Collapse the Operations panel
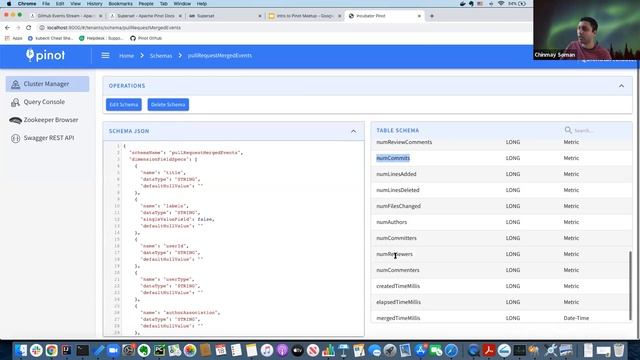 [621, 86]
